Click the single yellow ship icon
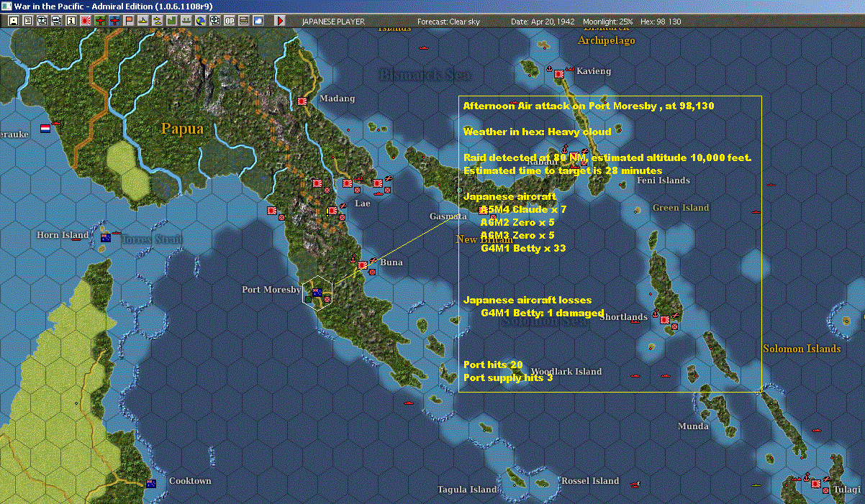The height and width of the screenshot is (504, 865). (144, 21)
